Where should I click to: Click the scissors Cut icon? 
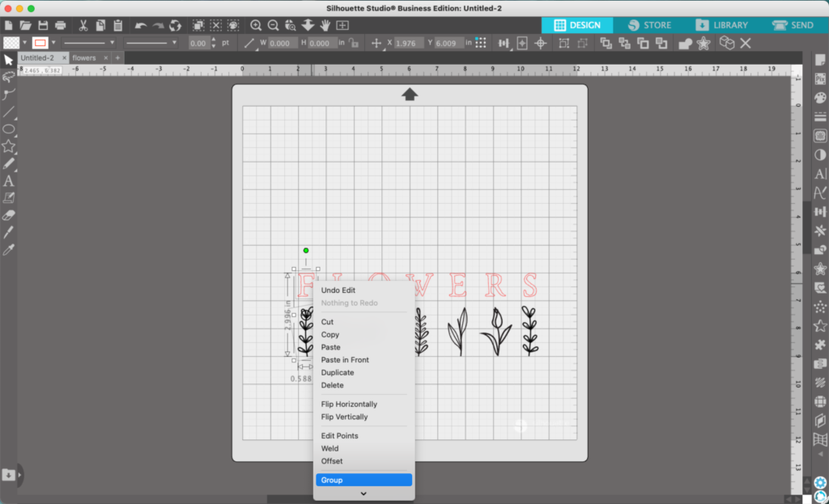tap(83, 25)
